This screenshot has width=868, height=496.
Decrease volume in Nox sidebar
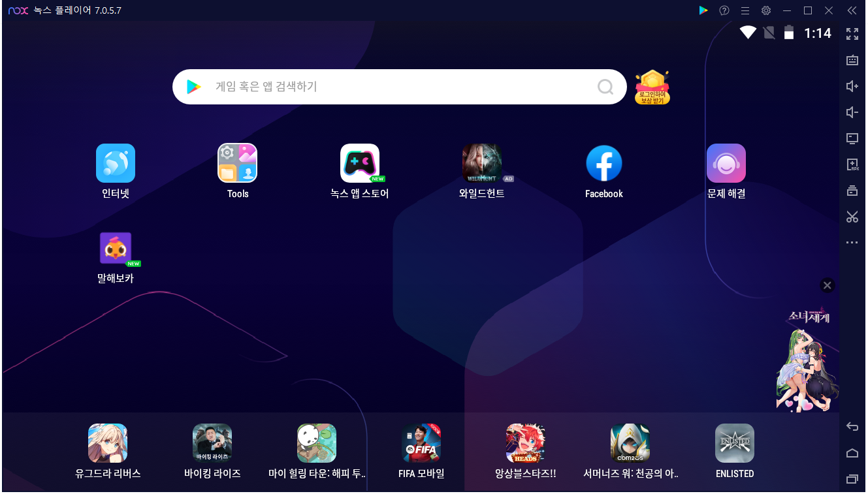point(852,112)
